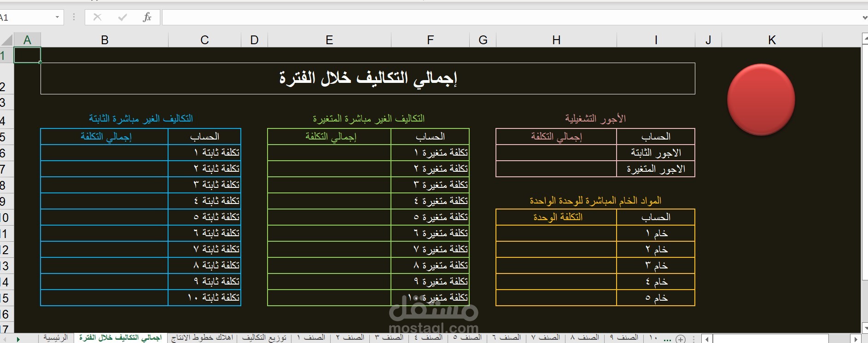Click the horizontal scrollbar left arrow
The image size is (868, 343).
tap(706, 339)
